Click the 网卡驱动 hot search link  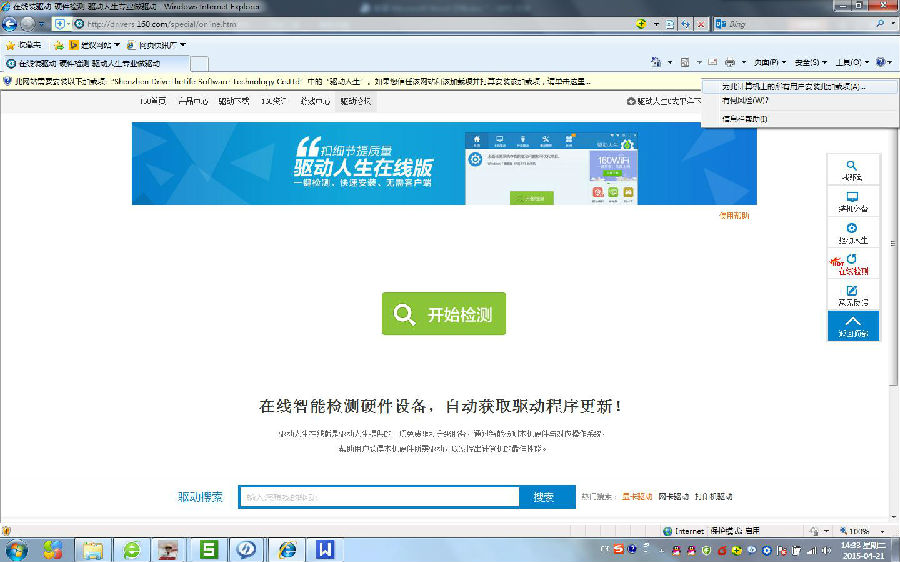click(x=673, y=497)
